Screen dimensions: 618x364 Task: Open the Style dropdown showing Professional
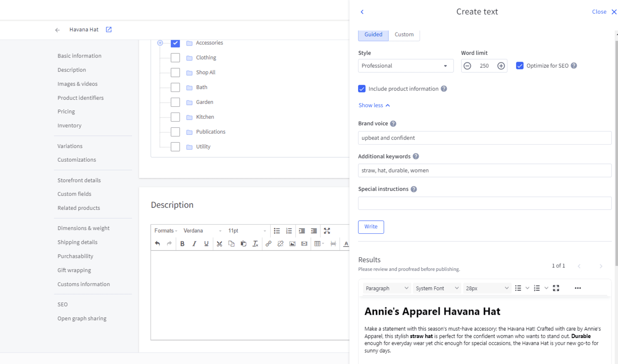pyautogui.click(x=406, y=66)
